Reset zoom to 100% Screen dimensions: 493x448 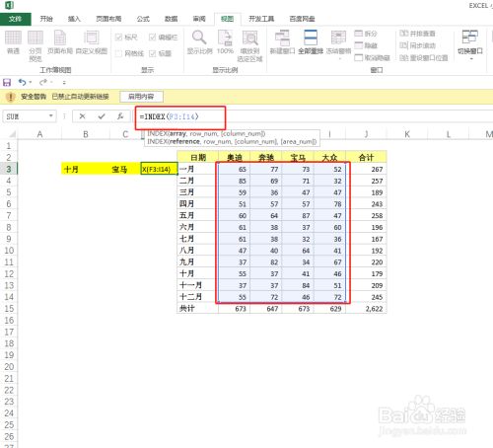[x=225, y=42]
